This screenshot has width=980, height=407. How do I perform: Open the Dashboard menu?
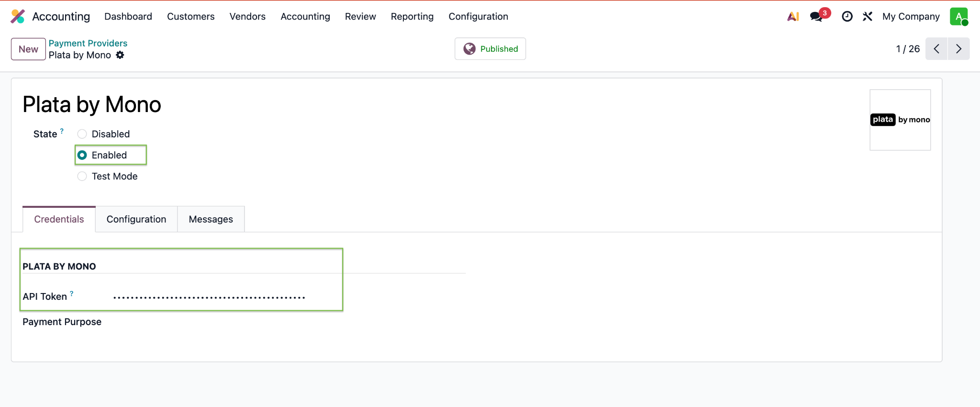[128, 16]
